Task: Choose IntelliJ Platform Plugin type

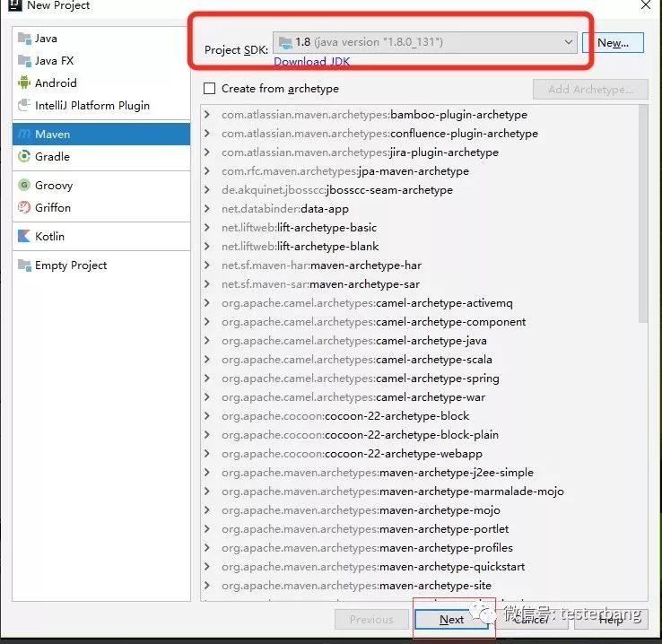Action: (x=101, y=105)
